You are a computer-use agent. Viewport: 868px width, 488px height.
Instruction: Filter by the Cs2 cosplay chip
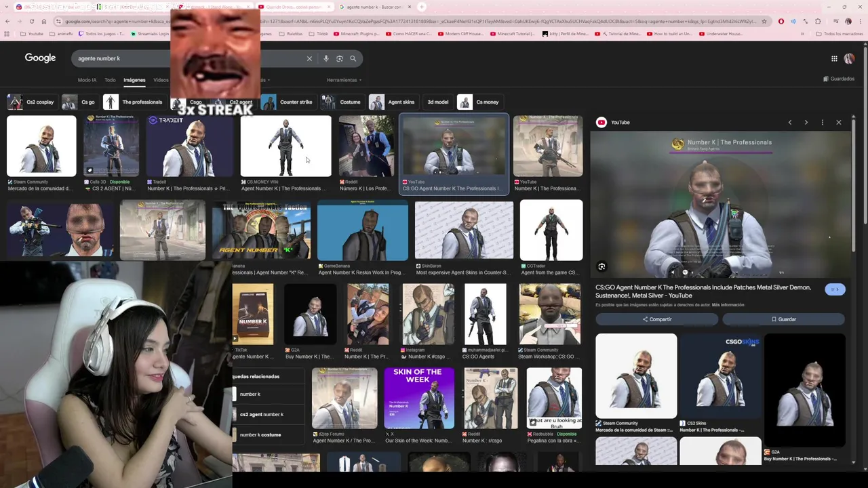[x=31, y=102]
